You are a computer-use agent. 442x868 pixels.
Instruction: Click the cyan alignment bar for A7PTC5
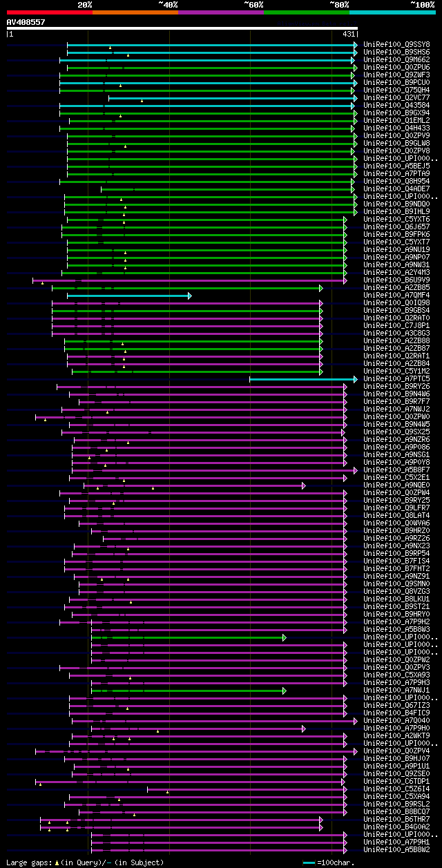pos(303,379)
